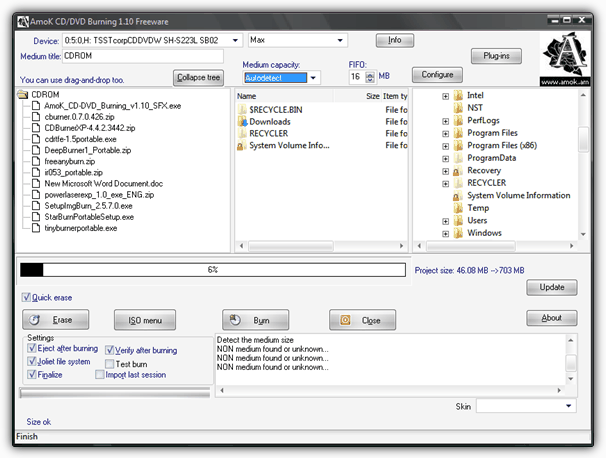Click the Size column header
The width and height of the screenshot is (606, 458).
click(372, 96)
